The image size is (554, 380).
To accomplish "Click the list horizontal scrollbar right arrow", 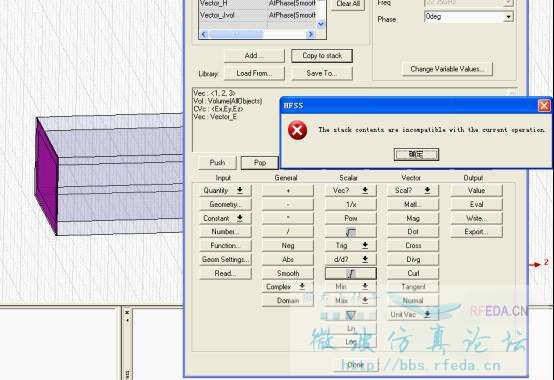I will [311, 34].
